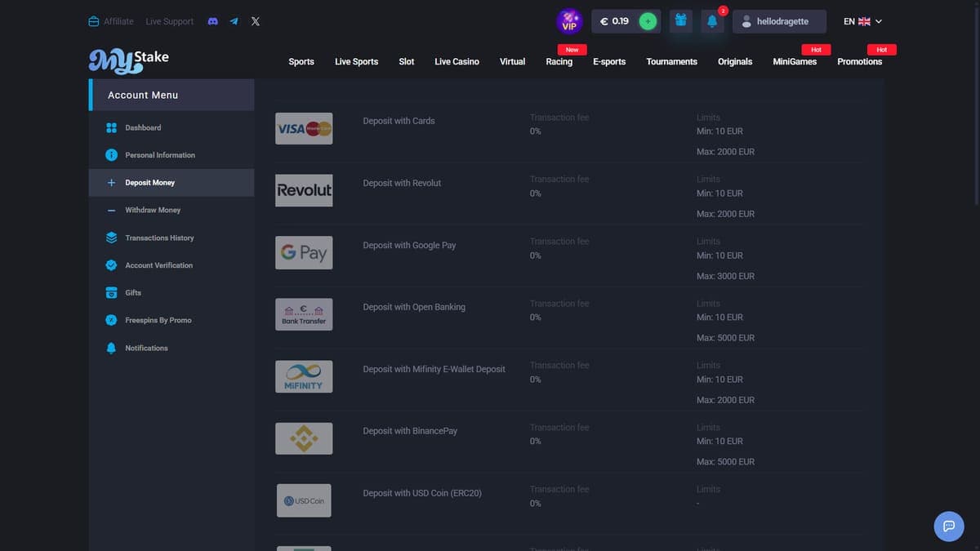Open the Sports menu
This screenshot has height=551, width=980.
point(301,61)
